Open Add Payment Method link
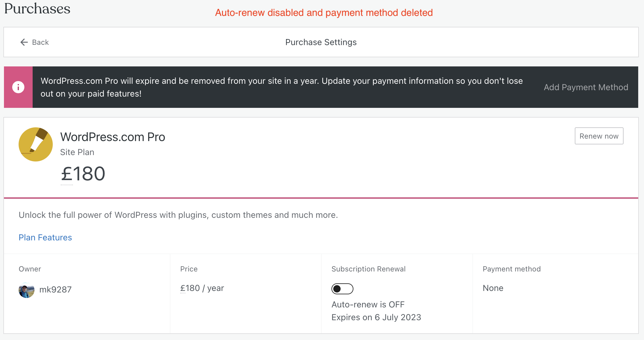This screenshot has height=340, width=644. tap(586, 87)
